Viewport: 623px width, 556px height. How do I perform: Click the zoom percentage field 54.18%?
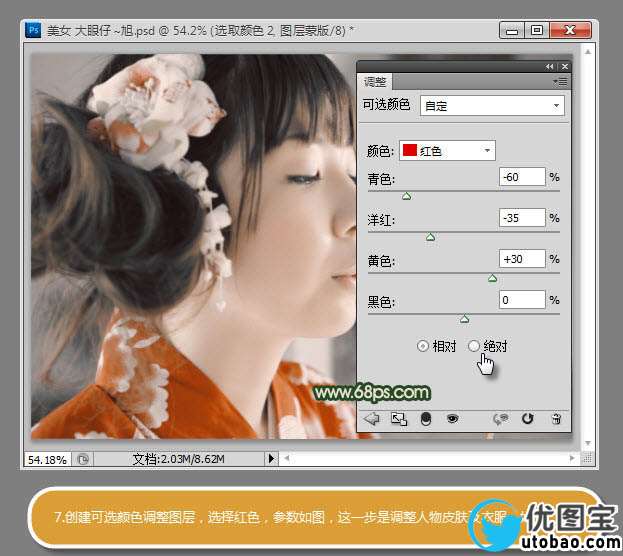(47, 460)
